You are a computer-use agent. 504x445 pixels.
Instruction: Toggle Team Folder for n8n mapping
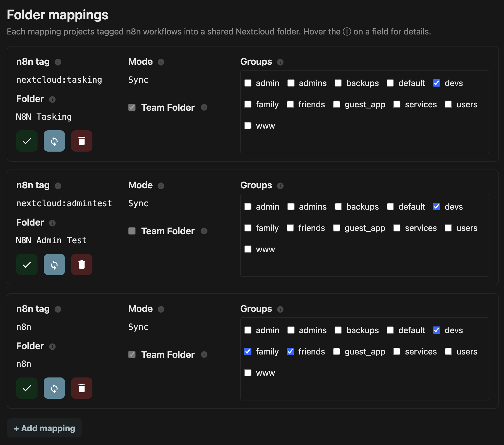pos(132,354)
